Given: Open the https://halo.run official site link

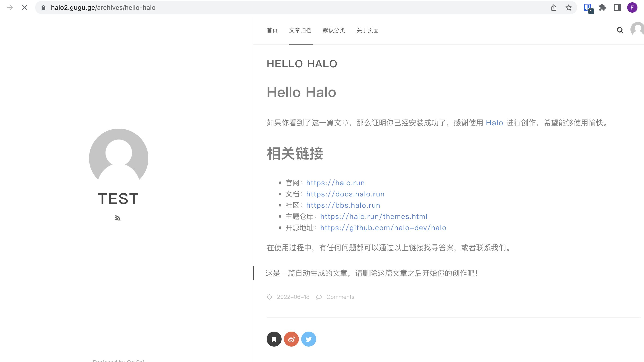Looking at the screenshot, I should [335, 183].
